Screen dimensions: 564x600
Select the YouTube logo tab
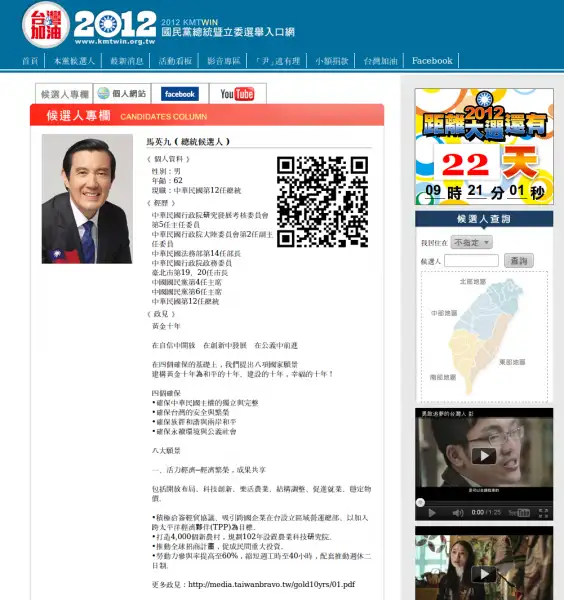238,94
